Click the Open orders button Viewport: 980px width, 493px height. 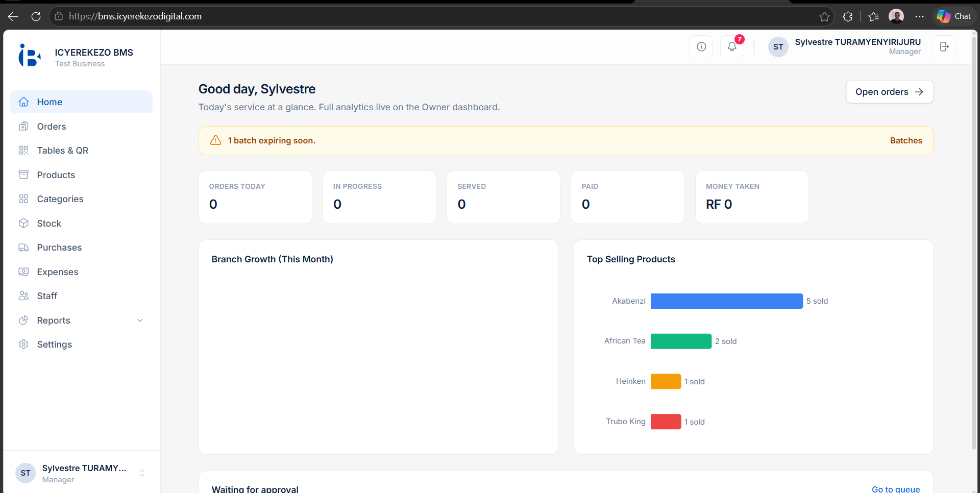[890, 92]
